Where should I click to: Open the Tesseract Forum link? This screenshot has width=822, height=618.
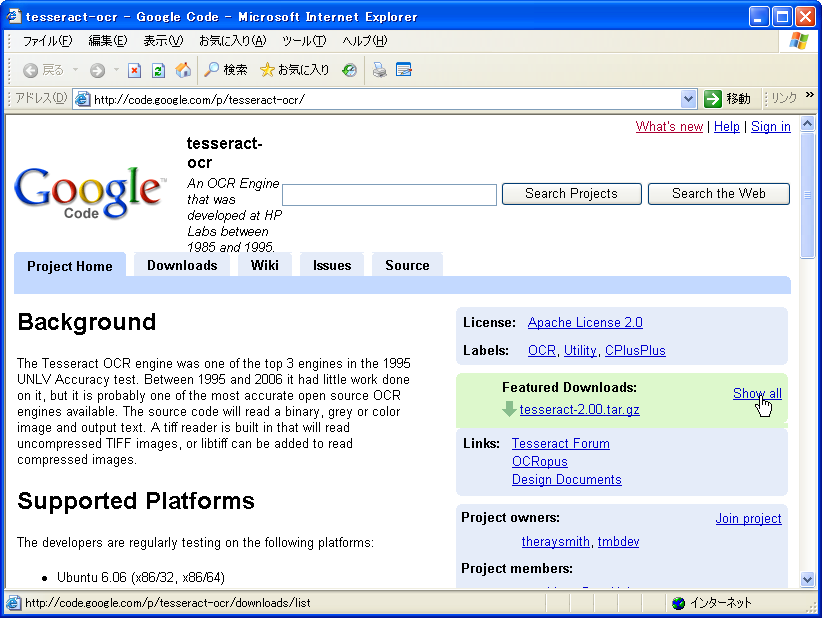point(560,443)
